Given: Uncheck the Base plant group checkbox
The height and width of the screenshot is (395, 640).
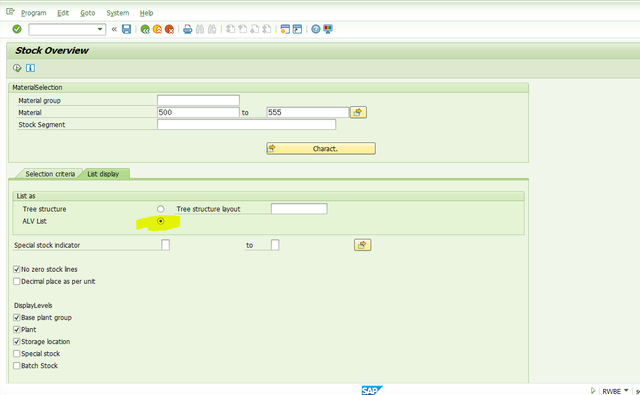Looking at the screenshot, I should tap(17, 317).
